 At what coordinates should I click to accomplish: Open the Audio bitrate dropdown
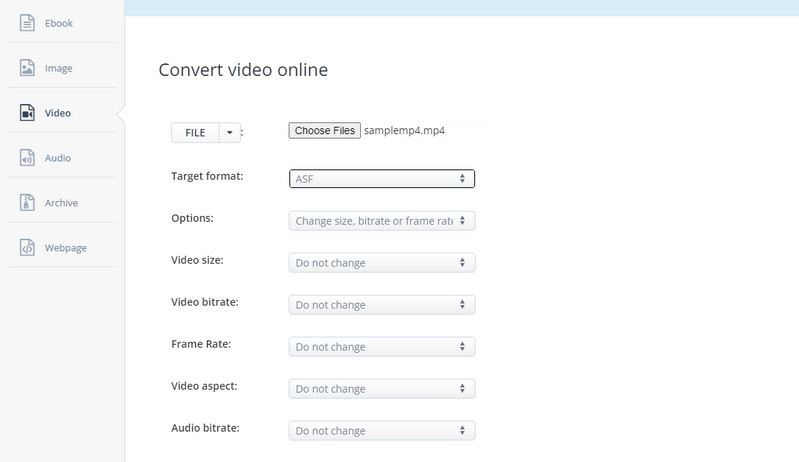pos(381,431)
